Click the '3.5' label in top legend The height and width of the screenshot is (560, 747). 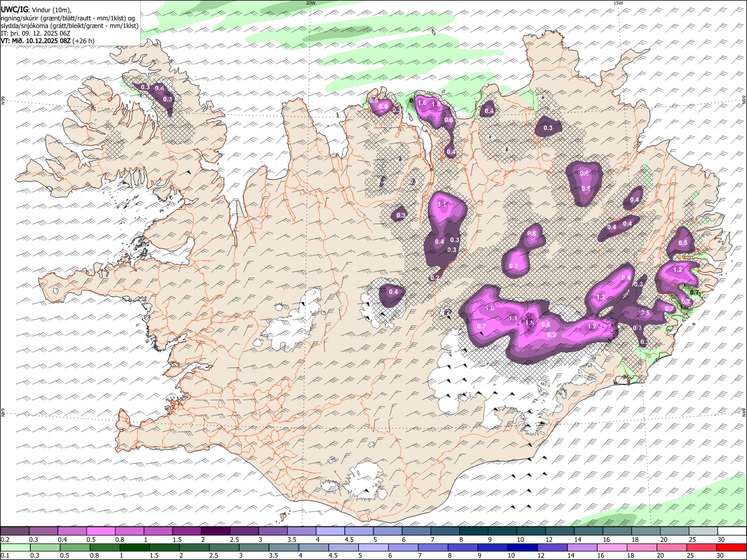[x=292, y=540]
